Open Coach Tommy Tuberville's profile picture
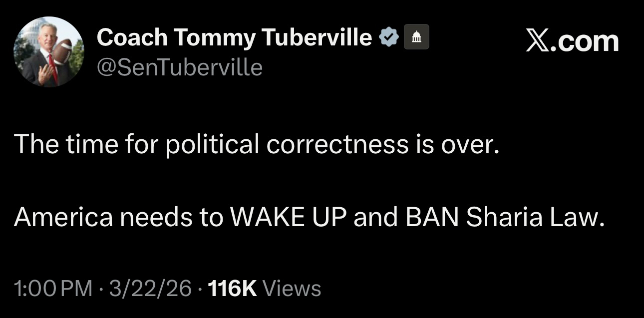The image size is (644, 318). point(48,51)
